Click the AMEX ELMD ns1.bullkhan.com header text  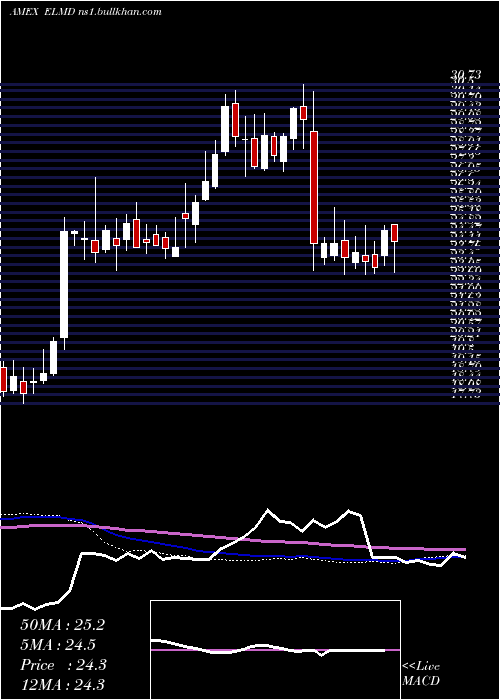(x=85, y=12)
